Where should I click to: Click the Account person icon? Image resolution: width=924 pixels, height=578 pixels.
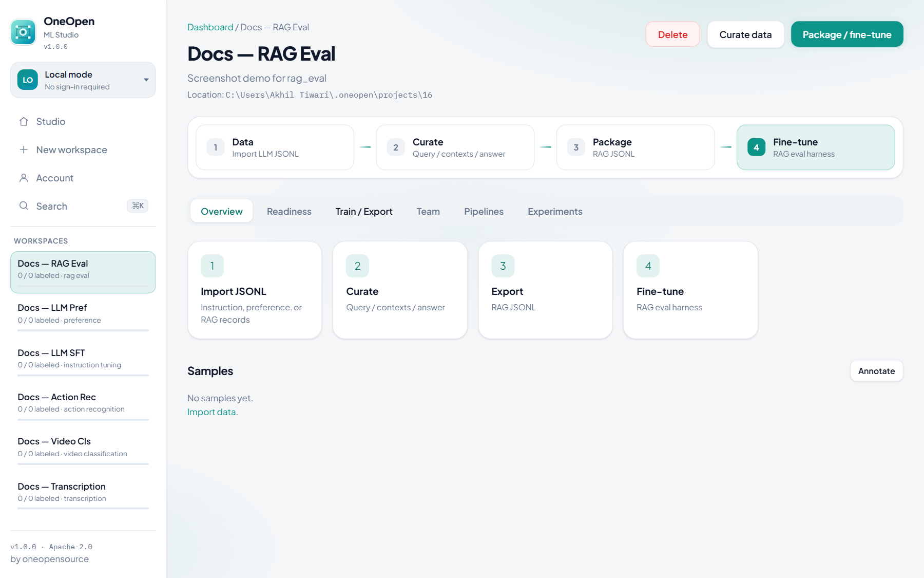tap(24, 178)
